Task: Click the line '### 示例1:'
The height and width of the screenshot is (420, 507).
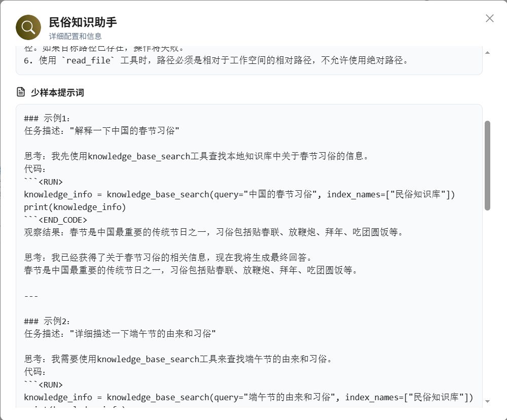Action: (47, 118)
